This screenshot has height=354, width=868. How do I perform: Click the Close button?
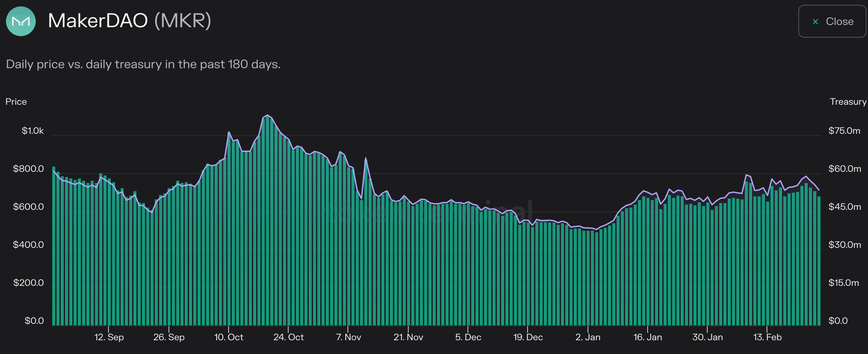(832, 21)
